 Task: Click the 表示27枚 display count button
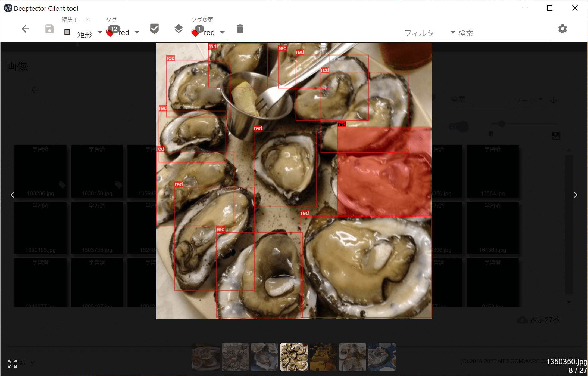539,320
